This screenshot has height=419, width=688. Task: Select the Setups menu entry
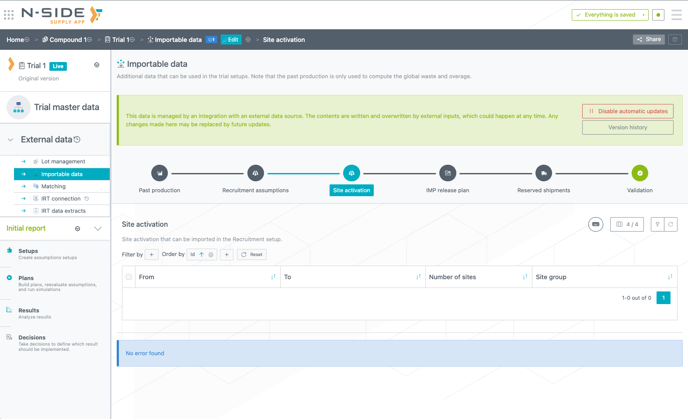pyautogui.click(x=28, y=251)
